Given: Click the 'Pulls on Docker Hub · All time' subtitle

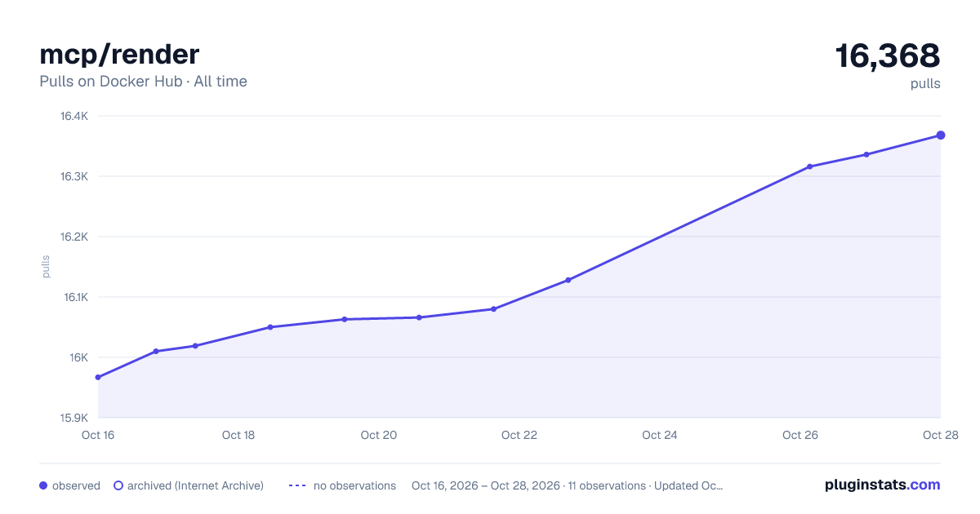Looking at the screenshot, I should pos(143,82).
